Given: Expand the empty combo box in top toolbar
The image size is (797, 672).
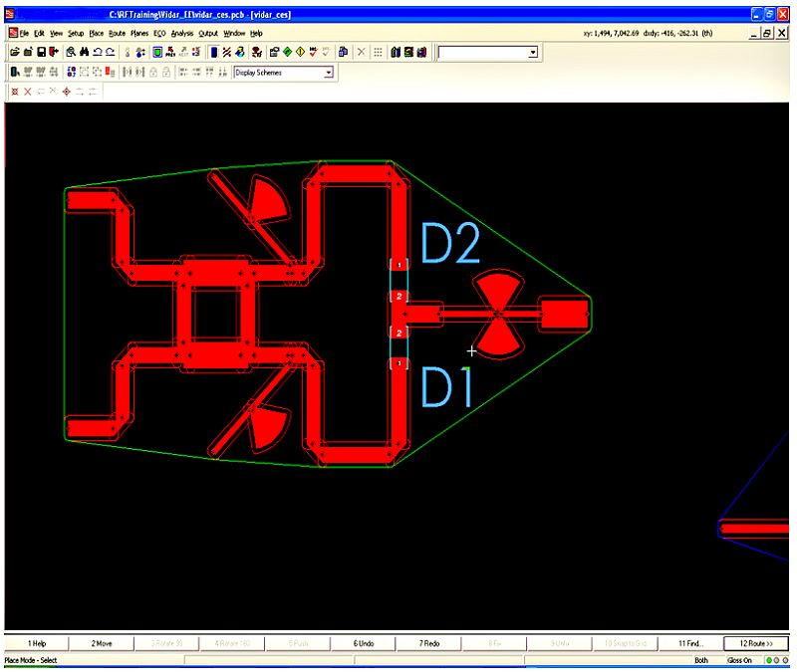Looking at the screenshot, I should click(533, 52).
